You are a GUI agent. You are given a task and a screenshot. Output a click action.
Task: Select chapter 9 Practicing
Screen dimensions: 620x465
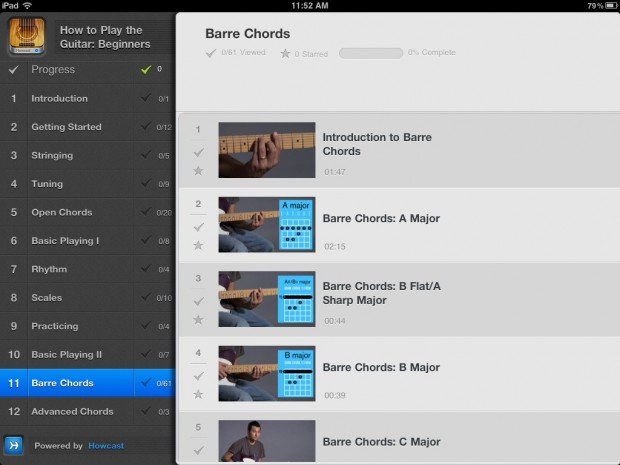pos(88,326)
